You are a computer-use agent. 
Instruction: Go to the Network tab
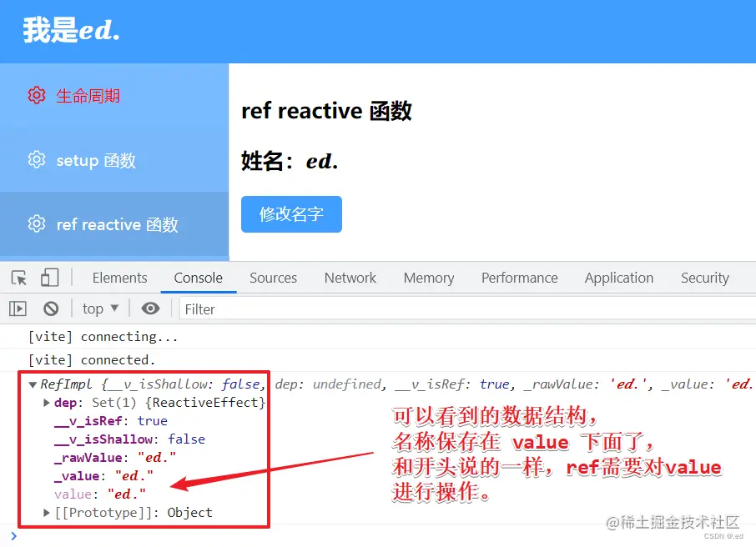350,278
